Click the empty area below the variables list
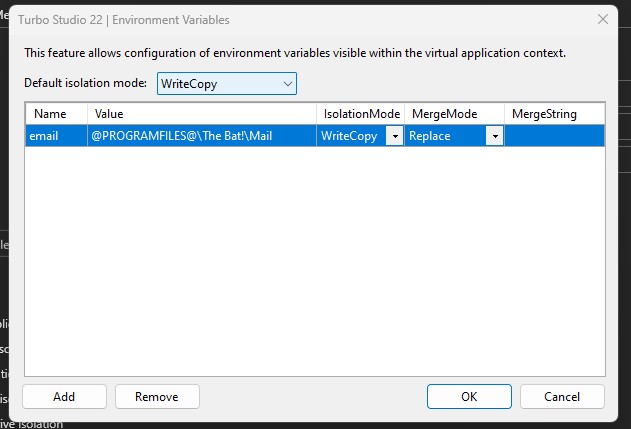The width and height of the screenshot is (631, 429). point(314,260)
